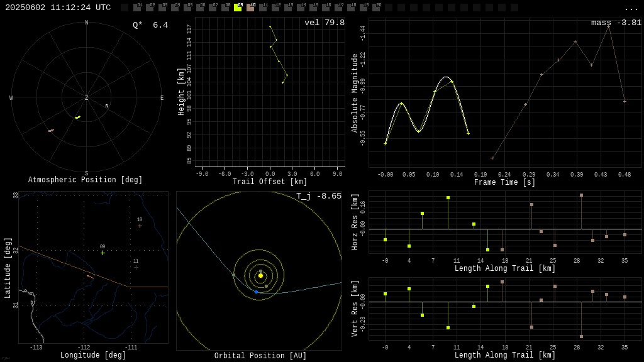Toggle station box 18 in top strip

click(x=350, y=8)
